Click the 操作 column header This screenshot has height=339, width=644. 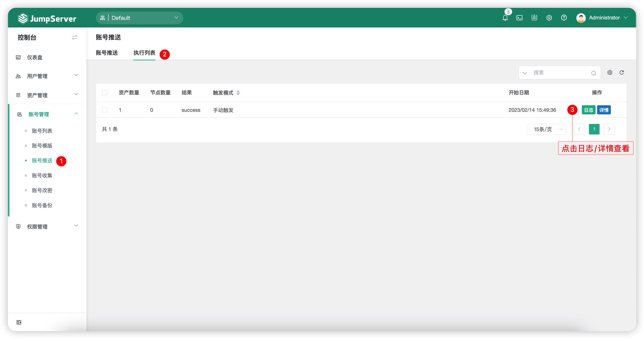[597, 93]
